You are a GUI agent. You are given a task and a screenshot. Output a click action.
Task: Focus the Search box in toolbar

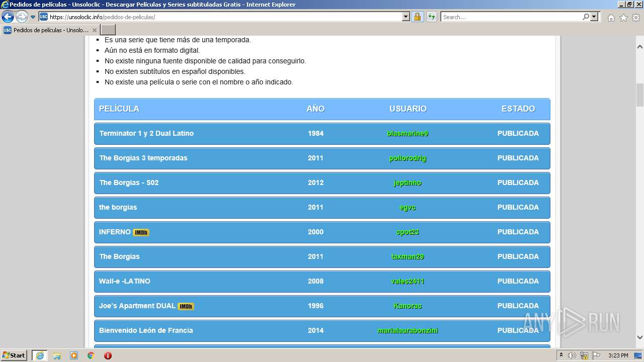(x=511, y=17)
